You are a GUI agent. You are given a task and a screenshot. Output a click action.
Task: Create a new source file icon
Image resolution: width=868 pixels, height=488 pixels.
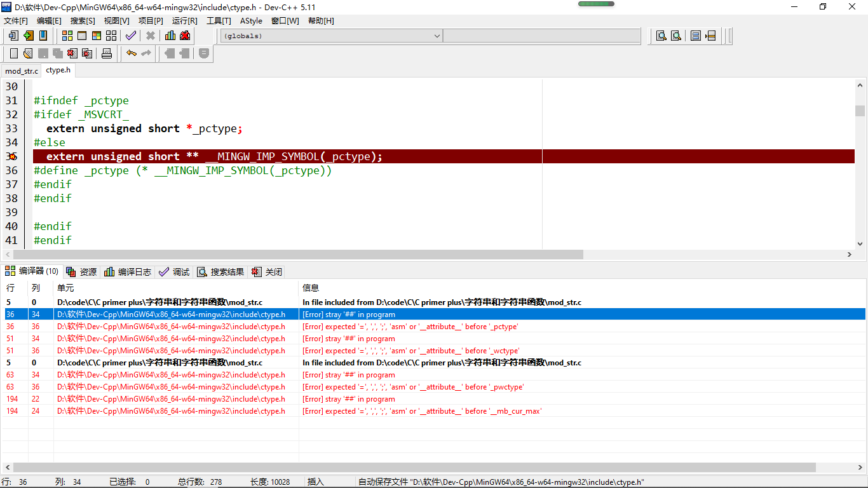(14, 53)
